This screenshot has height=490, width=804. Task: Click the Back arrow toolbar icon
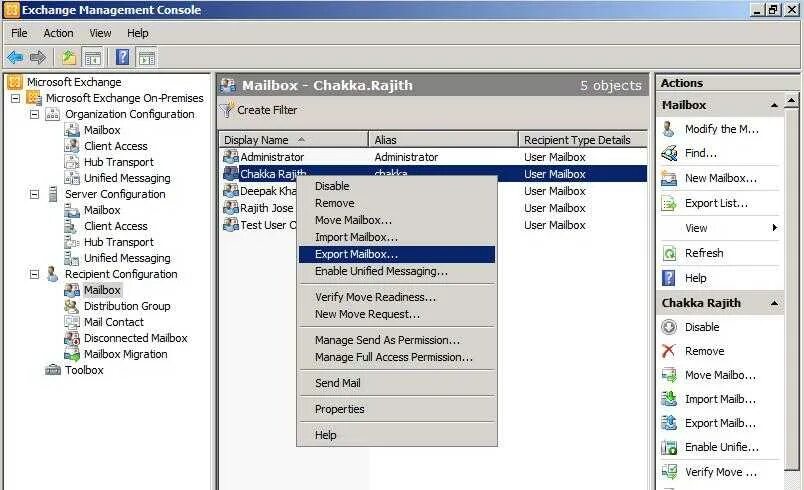pos(15,57)
